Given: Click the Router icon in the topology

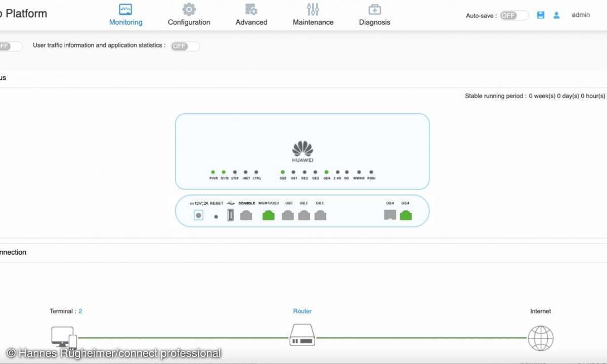Looking at the screenshot, I should click(x=302, y=335).
